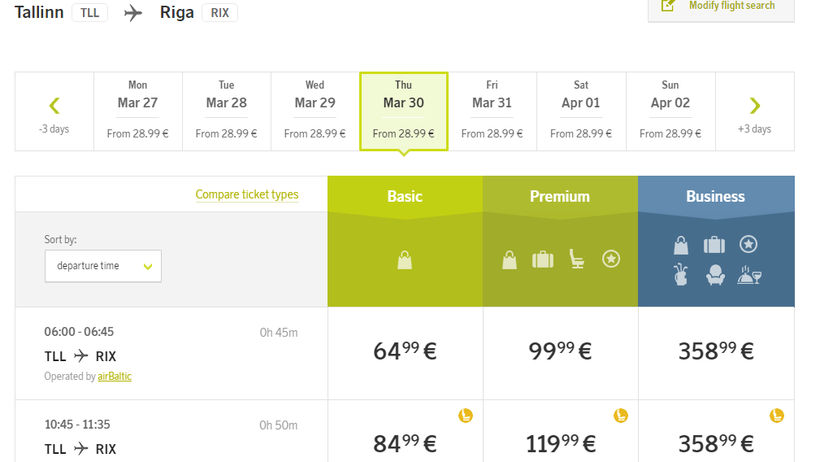
Task: Choose the Sun Apr 02 date tab
Action: [670, 111]
